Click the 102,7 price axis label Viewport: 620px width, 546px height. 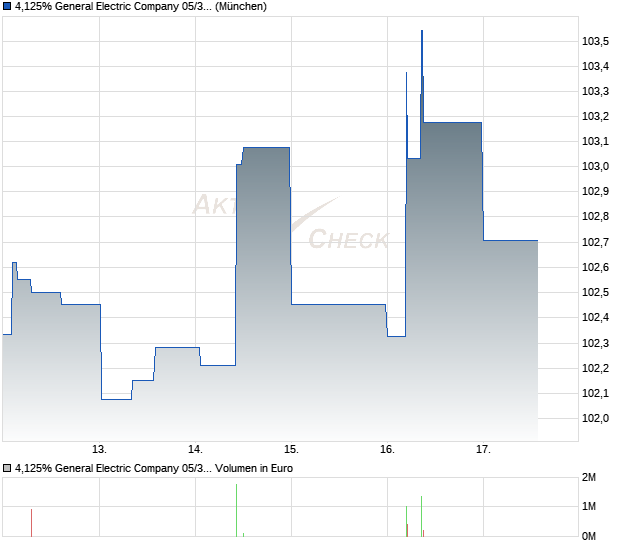point(595,242)
